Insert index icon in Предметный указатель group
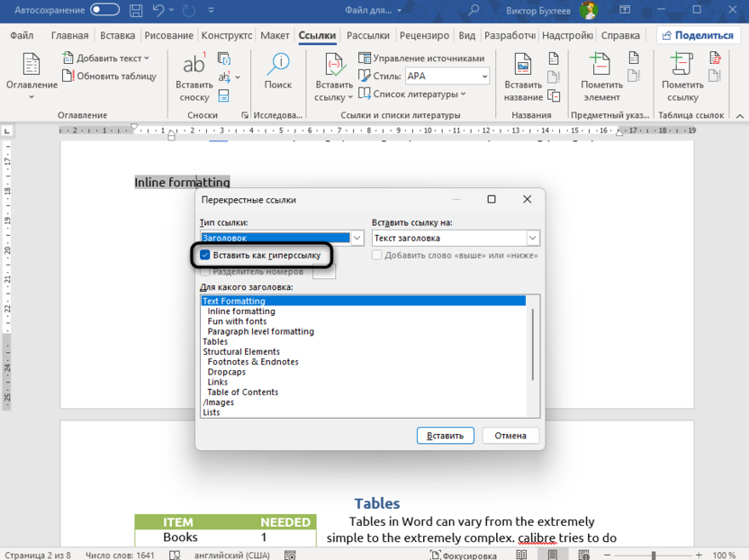 (x=634, y=59)
